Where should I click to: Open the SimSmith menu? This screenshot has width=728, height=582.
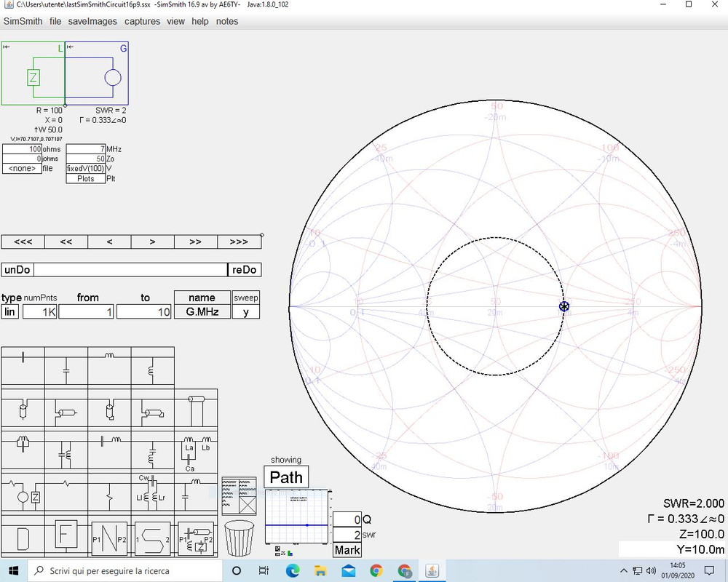point(23,21)
